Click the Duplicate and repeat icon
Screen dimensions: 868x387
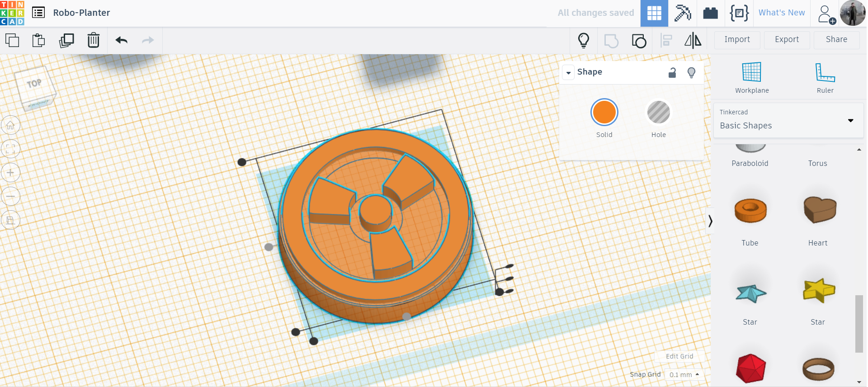tap(66, 40)
